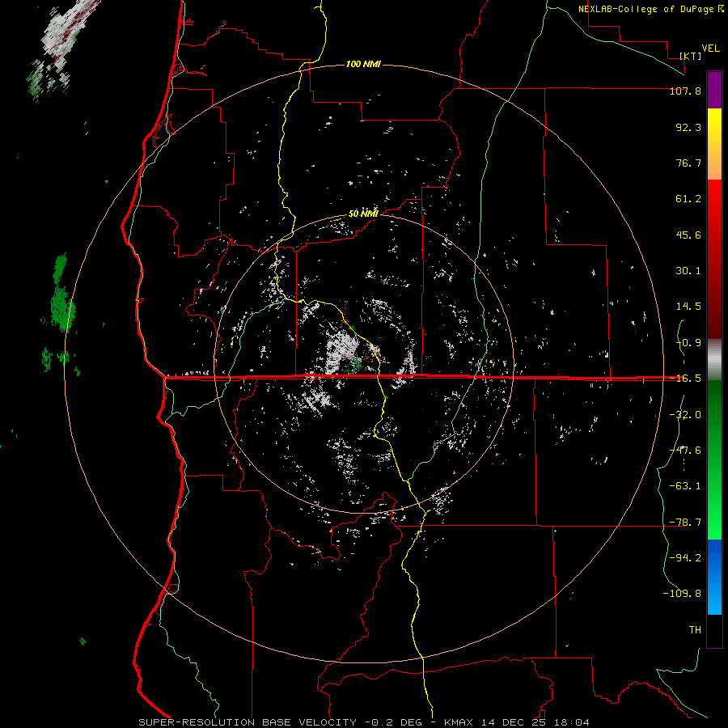Click the TH threshold label
Viewport: 728px width, 728px height.
tap(695, 630)
